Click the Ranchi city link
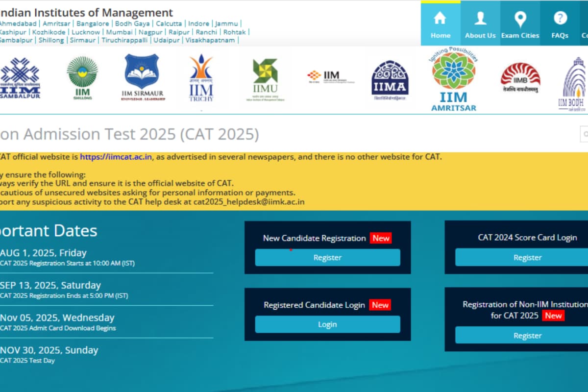The image size is (588, 392). (207, 32)
